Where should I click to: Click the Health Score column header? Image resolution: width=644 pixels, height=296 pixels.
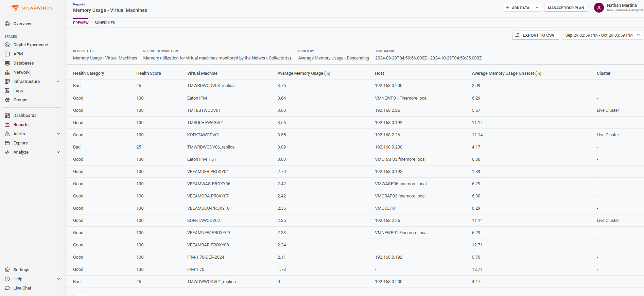point(149,73)
